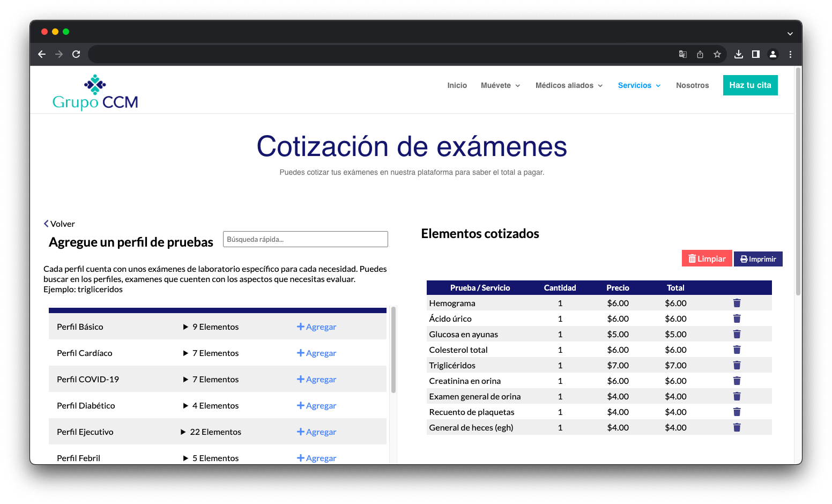Go to the Nosotros page
This screenshot has width=832, height=504.
pos(692,85)
